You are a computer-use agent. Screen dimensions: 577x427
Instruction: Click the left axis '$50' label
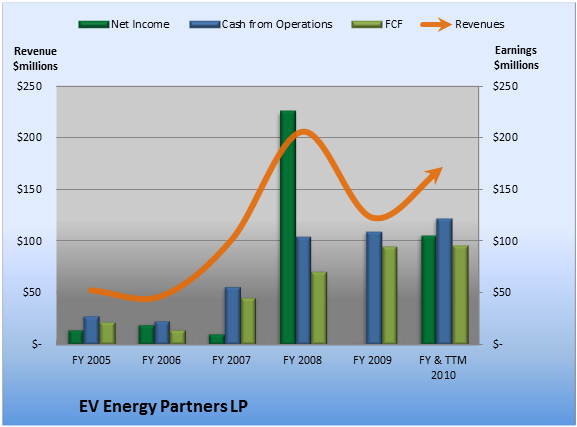pos(32,292)
